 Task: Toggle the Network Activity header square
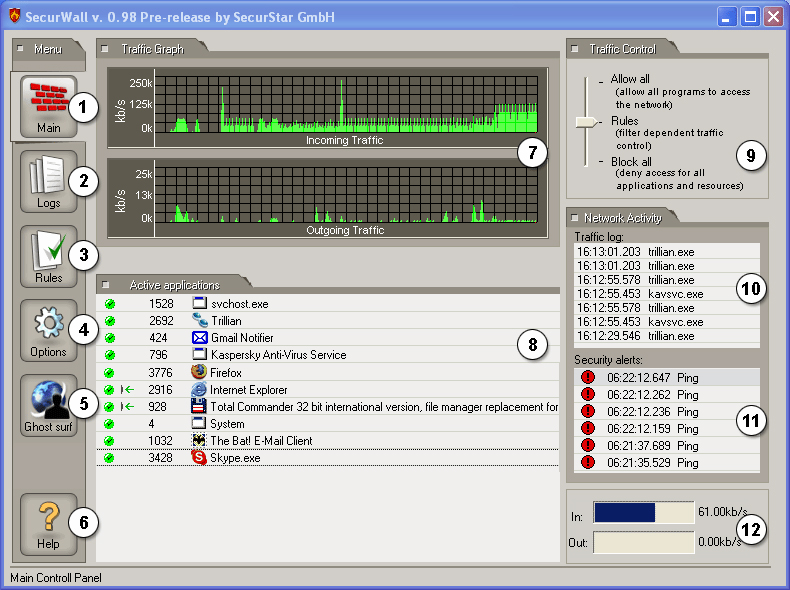pyautogui.click(x=574, y=218)
